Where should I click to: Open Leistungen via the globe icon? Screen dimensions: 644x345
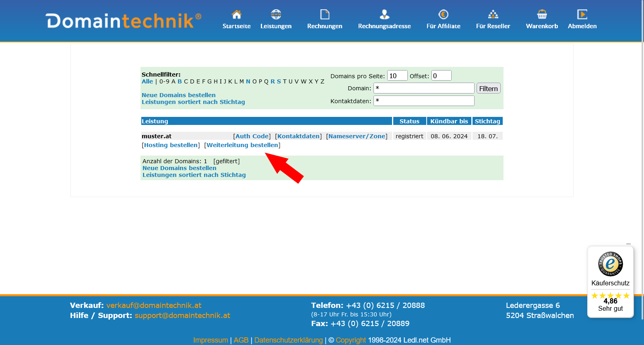point(276,15)
